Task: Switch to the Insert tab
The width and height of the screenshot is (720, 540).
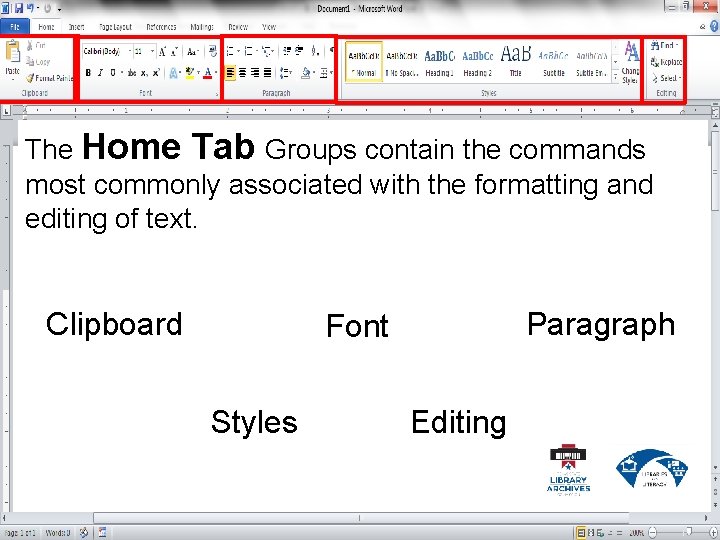Action: pyautogui.click(x=76, y=27)
